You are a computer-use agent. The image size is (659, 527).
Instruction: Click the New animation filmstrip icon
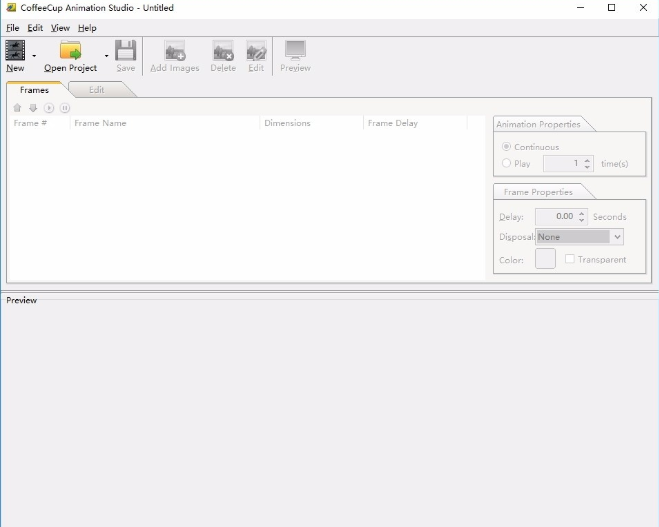click(x=15, y=51)
